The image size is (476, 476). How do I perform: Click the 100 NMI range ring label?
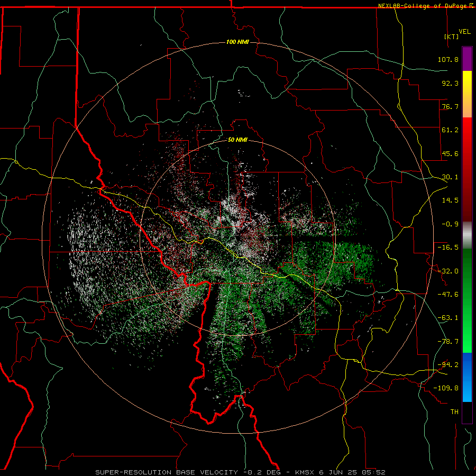point(237,42)
